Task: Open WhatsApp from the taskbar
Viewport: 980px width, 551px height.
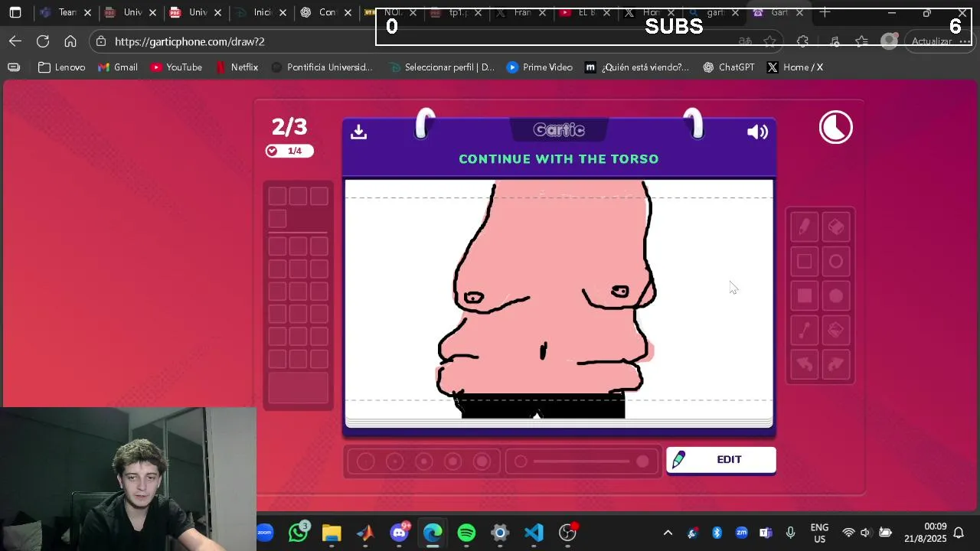Action: click(x=298, y=533)
